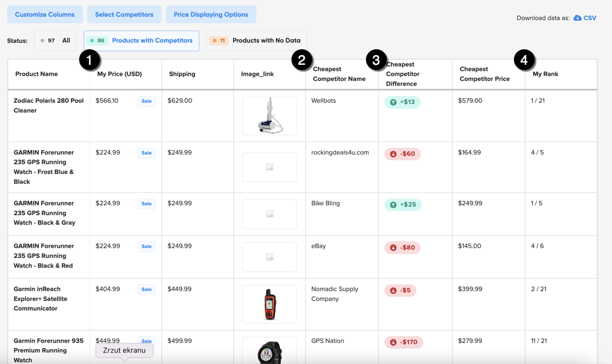Click rank value 4 / 5
Viewport: 612px width, 364px height.
[537, 152]
